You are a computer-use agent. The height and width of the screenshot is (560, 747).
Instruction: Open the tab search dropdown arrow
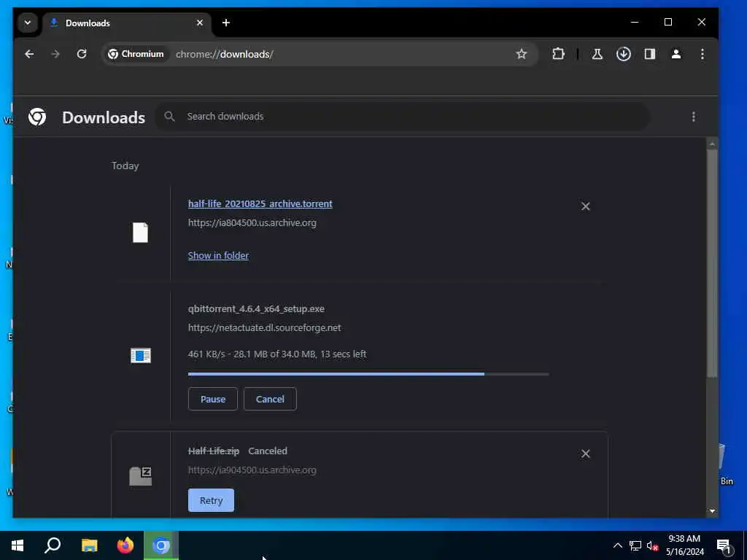click(28, 23)
